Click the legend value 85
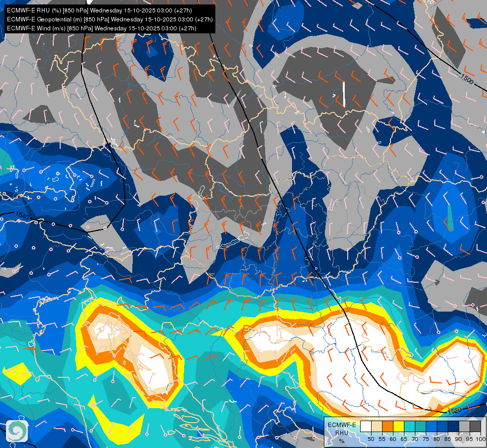 448,439
